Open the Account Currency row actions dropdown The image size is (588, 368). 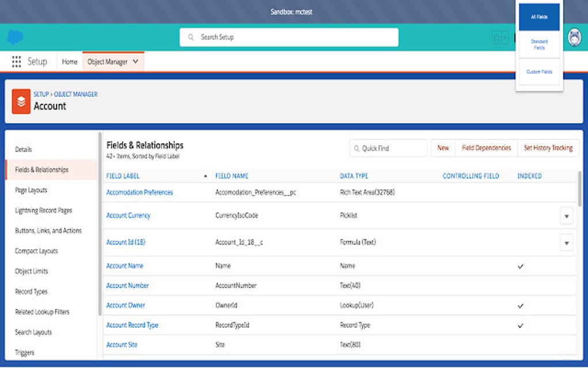pos(566,216)
